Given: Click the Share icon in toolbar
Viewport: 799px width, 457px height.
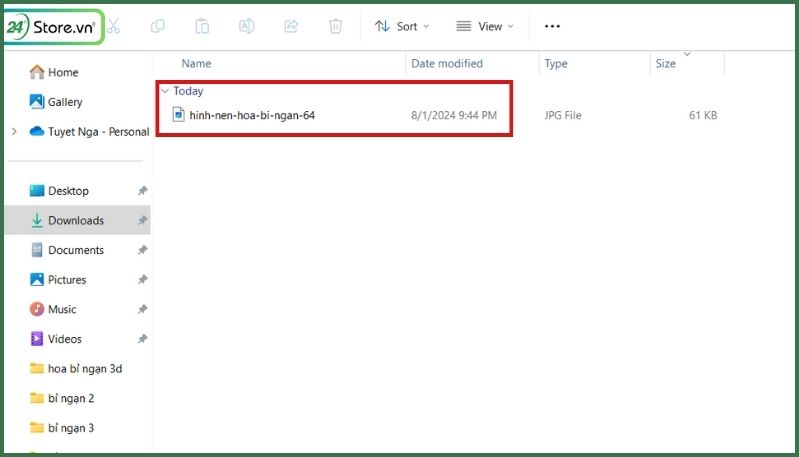Looking at the screenshot, I should pos(291,26).
